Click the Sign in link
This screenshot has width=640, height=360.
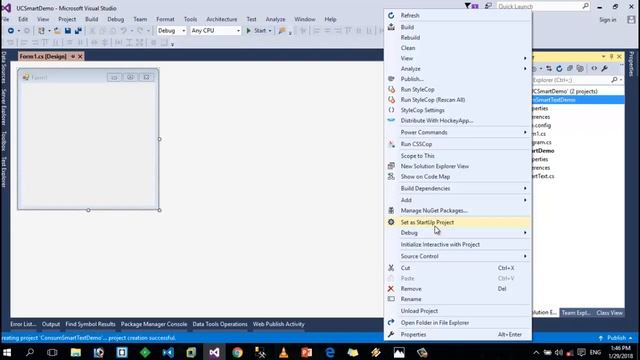click(x=607, y=20)
